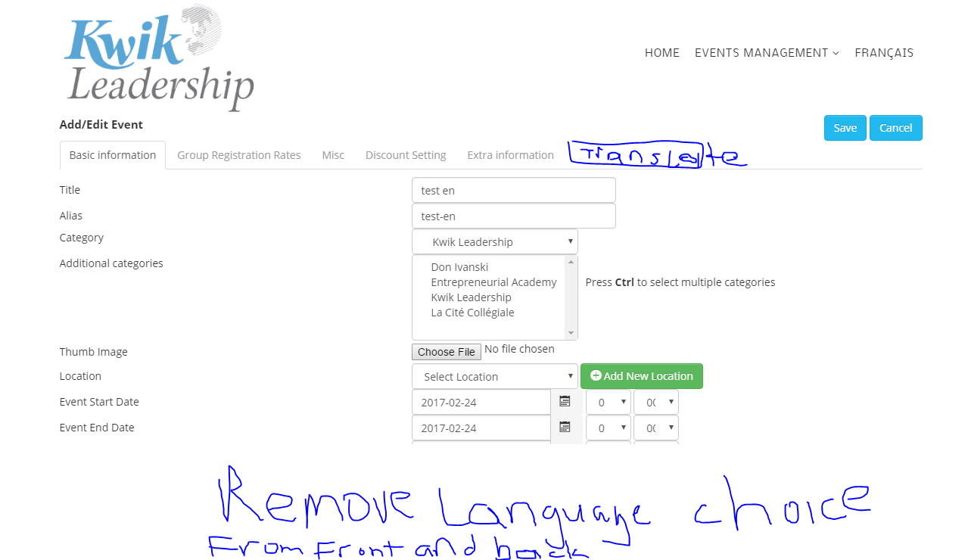This screenshot has height=560, width=968.
Task: Switch to Group Registration Rates tab
Action: (239, 155)
